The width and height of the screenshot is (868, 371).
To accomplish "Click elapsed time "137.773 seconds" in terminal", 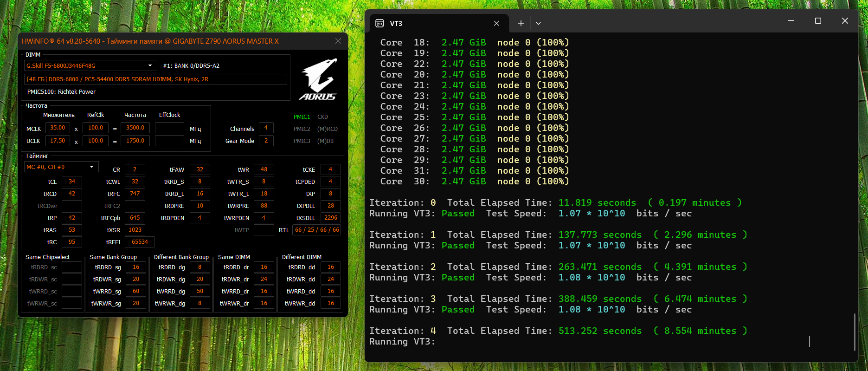I will pos(600,235).
